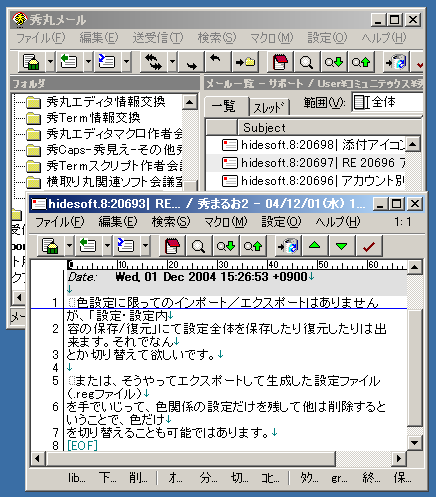
Task: Select folder 秀Termスクリプト作者会議
Action: point(114,166)
